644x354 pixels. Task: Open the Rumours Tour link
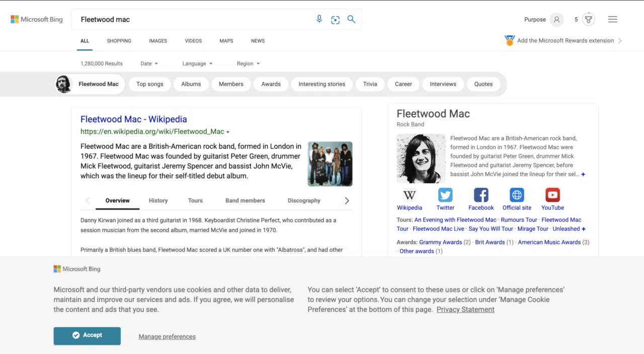tap(519, 220)
